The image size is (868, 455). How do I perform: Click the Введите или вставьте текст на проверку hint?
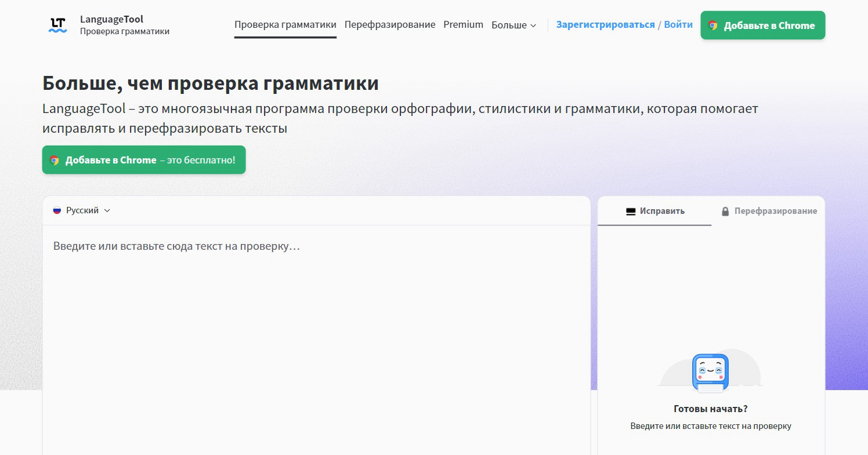[711, 426]
